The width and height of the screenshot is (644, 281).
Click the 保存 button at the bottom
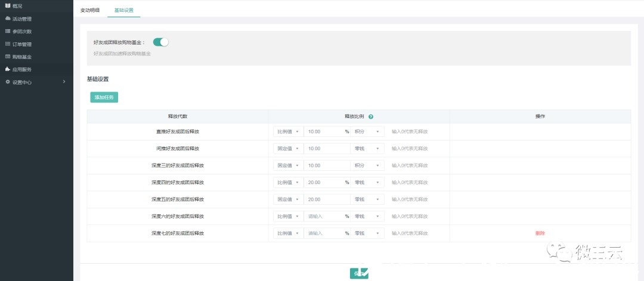(359, 274)
